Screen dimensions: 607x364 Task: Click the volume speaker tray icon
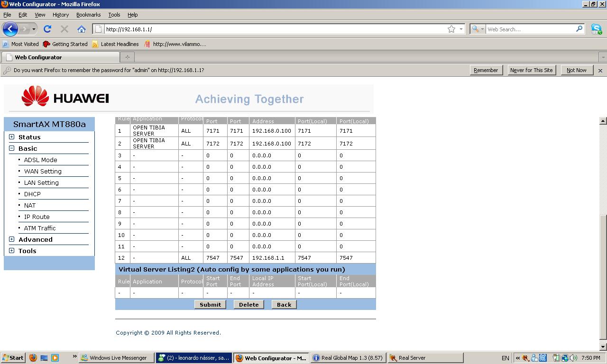coord(573,358)
